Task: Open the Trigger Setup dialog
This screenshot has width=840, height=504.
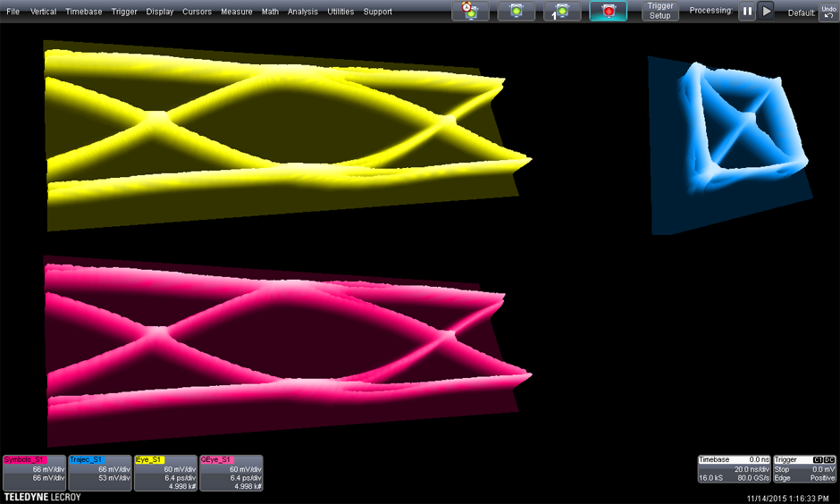Action: (x=659, y=12)
